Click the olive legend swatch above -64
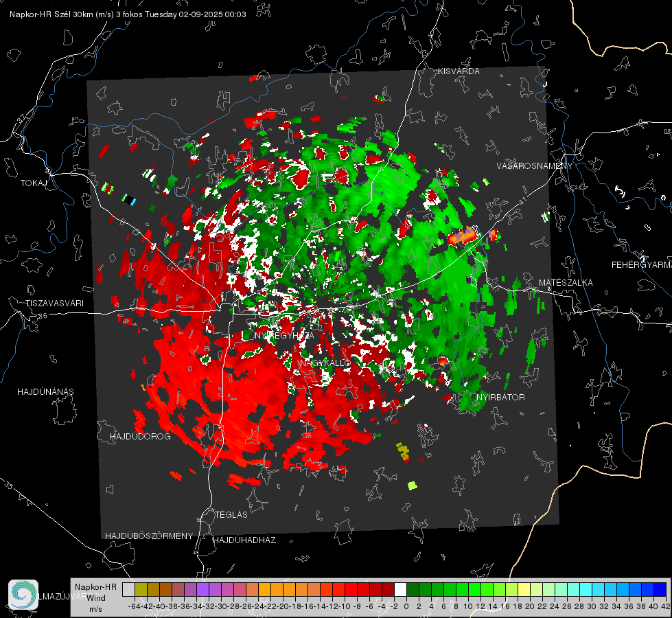This screenshot has width=672, height=618. [x=141, y=589]
